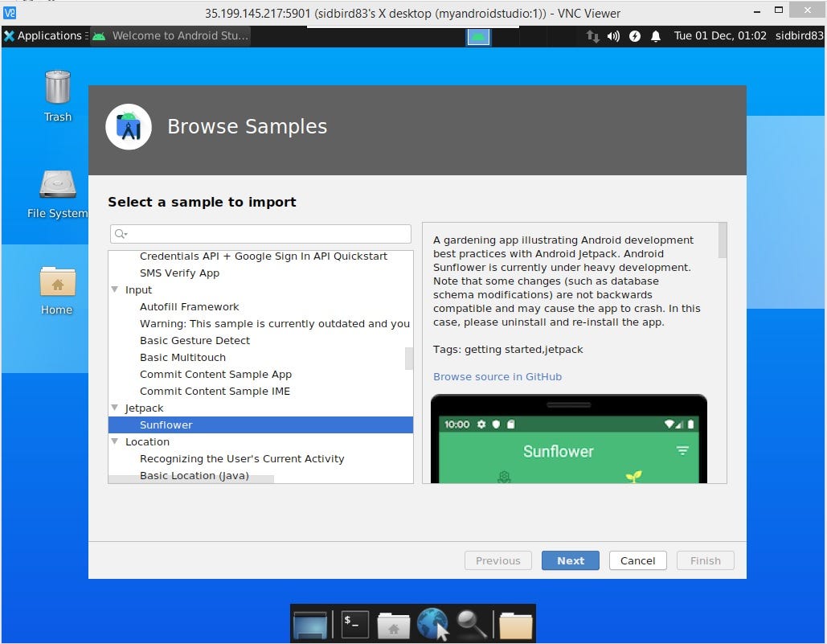Select Recognizing the User's Current Activity
The image size is (827, 644).
pos(242,458)
